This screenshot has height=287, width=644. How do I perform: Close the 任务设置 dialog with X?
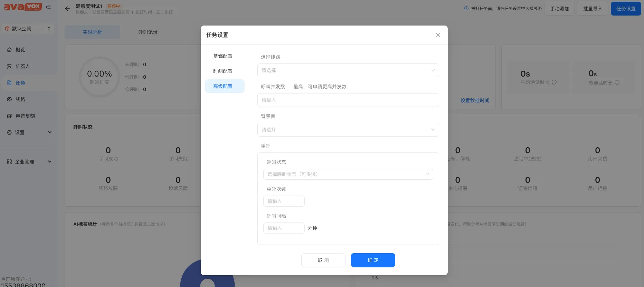[438, 35]
